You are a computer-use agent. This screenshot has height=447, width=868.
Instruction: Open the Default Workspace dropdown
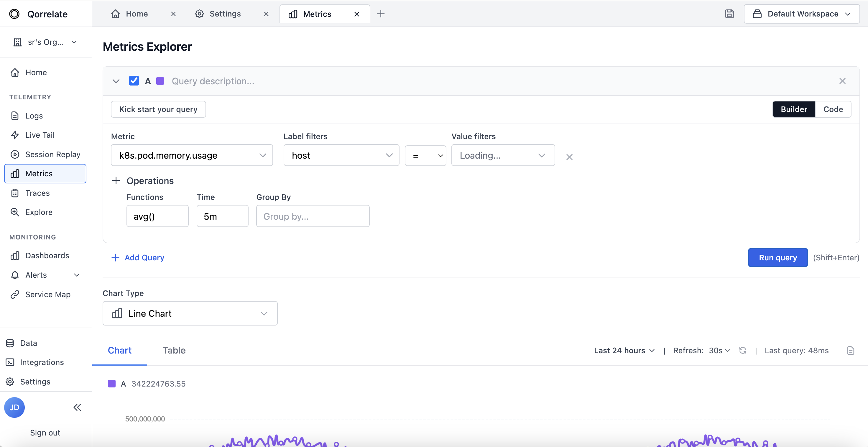(x=802, y=14)
